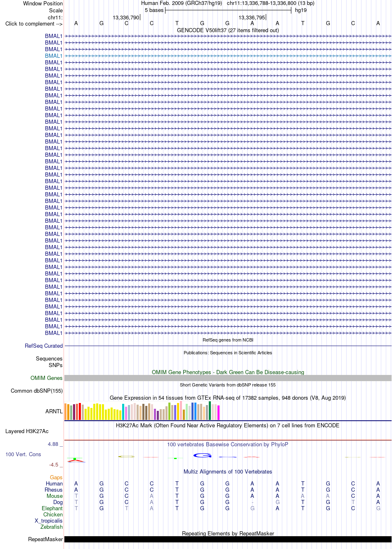
Task: Click the hg19 label beside the scale bar
Action: click(301, 10)
